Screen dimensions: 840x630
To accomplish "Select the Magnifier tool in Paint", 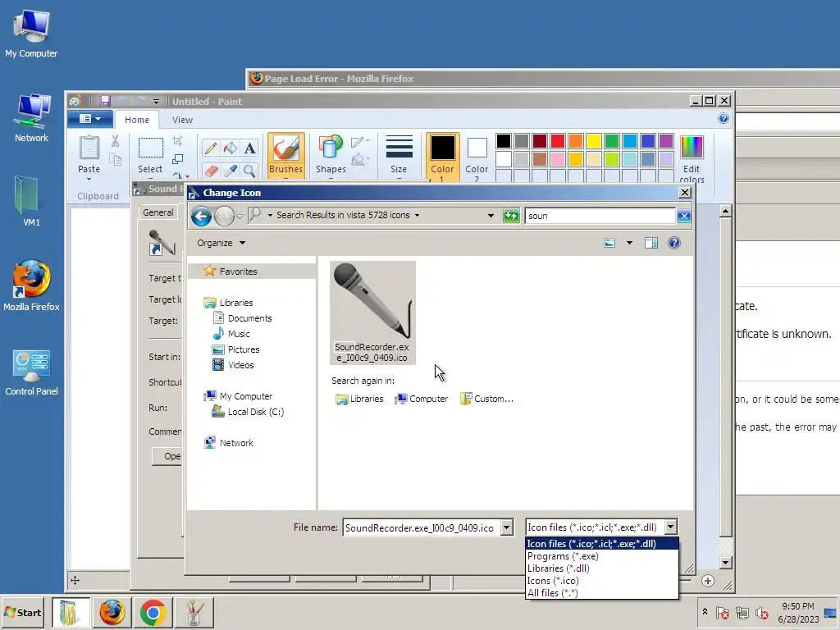I will pos(249,171).
